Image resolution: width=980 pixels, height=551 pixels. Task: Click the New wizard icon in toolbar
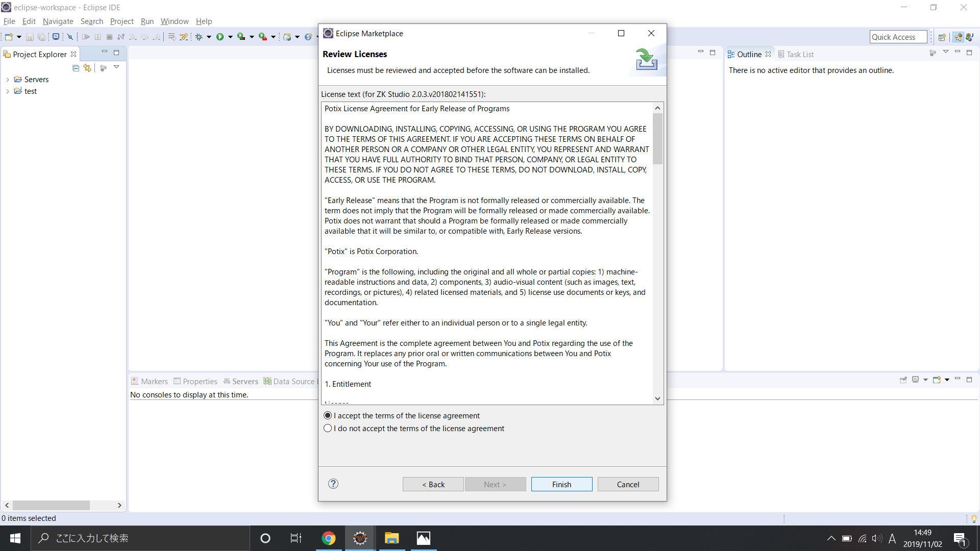9,37
